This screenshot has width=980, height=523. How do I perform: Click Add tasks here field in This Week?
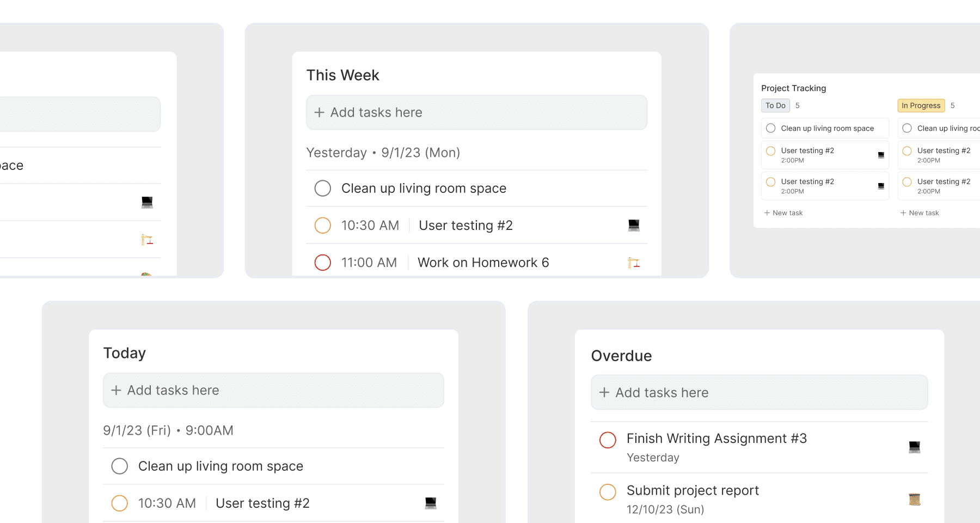[477, 113]
